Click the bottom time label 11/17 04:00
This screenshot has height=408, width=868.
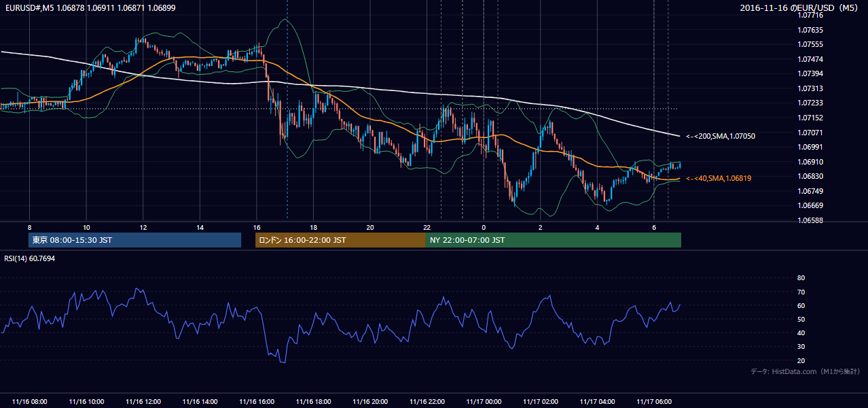pyautogui.click(x=597, y=402)
